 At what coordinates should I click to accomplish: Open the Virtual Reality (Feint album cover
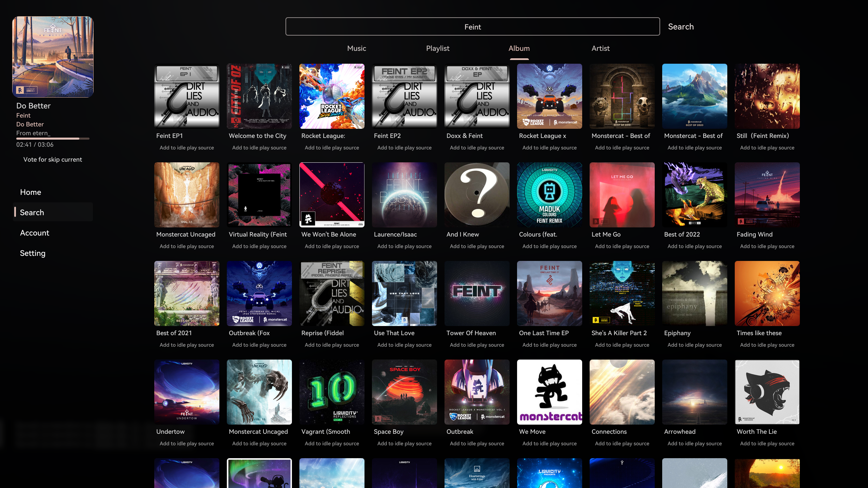click(259, 195)
